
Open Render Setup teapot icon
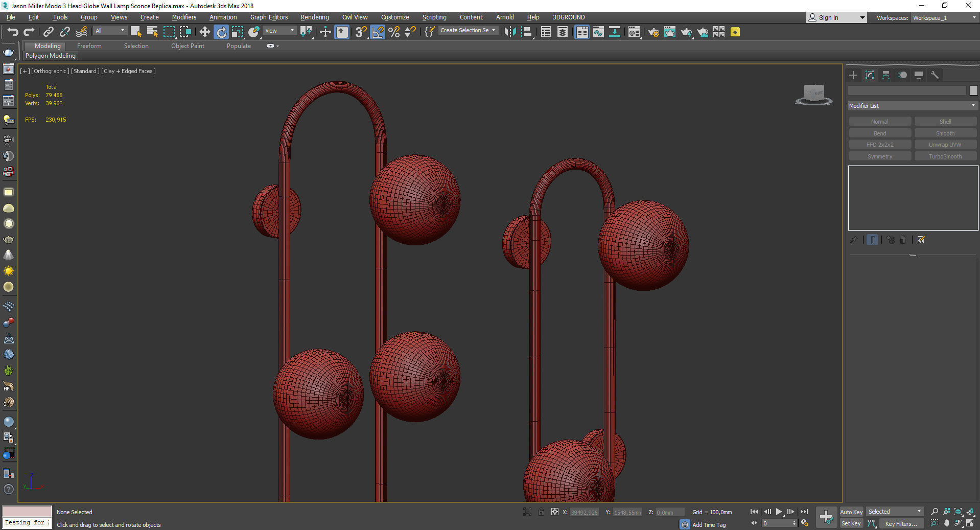[654, 32]
